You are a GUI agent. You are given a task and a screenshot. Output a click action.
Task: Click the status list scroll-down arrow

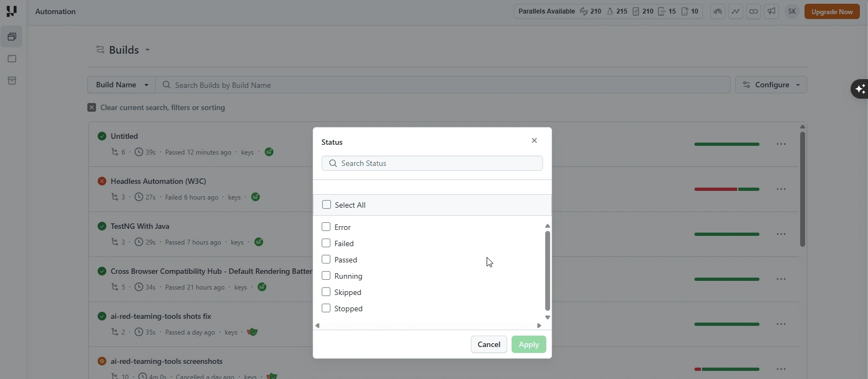coord(547,317)
